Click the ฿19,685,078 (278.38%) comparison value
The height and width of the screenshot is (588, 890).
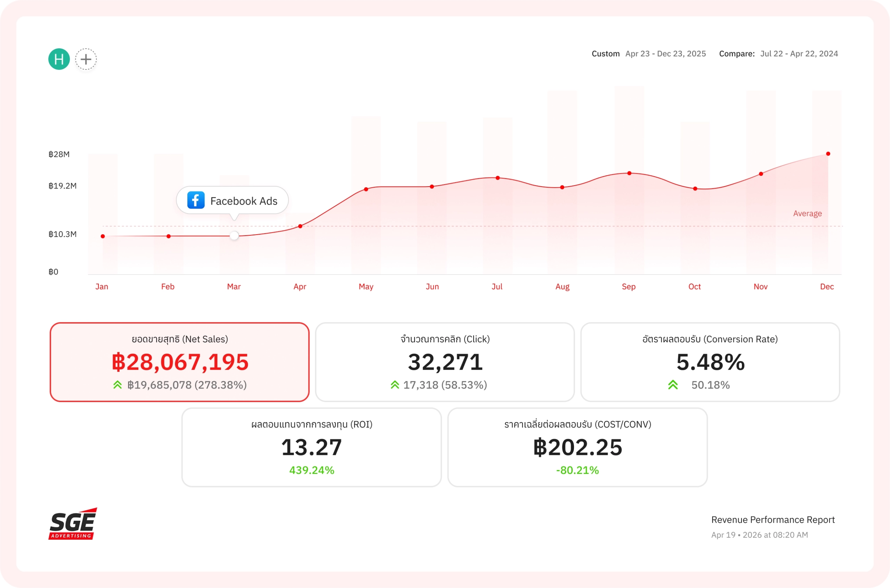(187, 385)
